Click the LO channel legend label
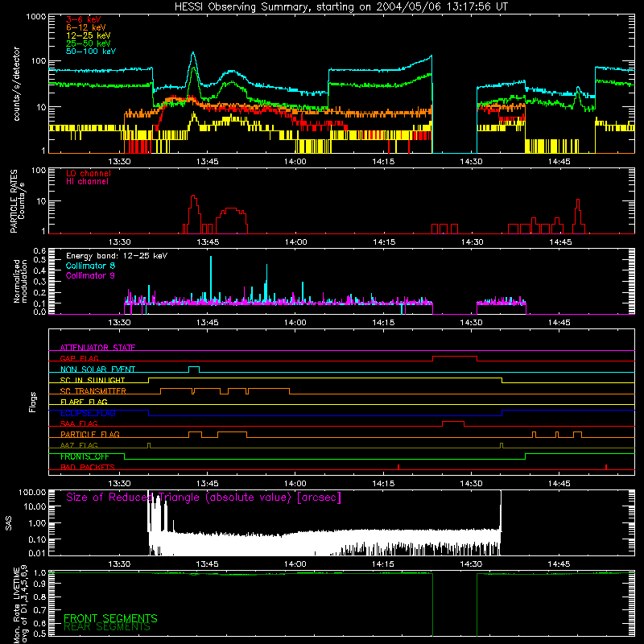The width and height of the screenshot is (644, 644). point(89,173)
